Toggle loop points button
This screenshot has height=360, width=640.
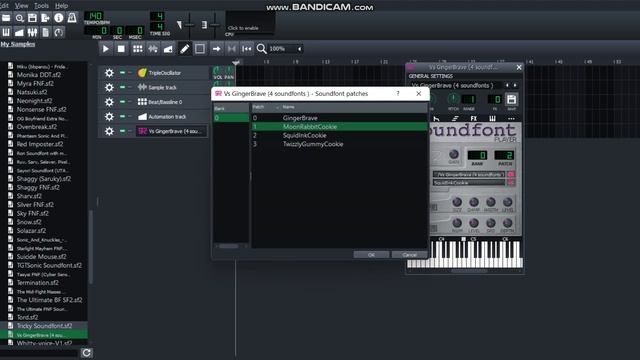click(x=232, y=49)
